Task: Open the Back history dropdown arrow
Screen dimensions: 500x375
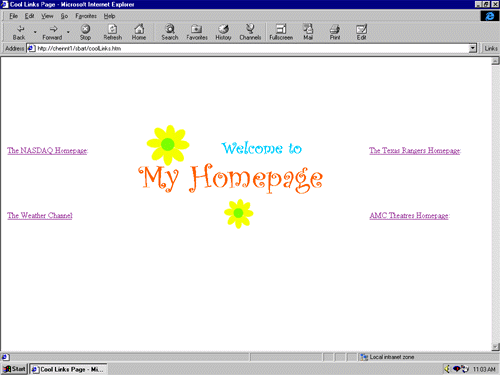Action: tap(35, 32)
